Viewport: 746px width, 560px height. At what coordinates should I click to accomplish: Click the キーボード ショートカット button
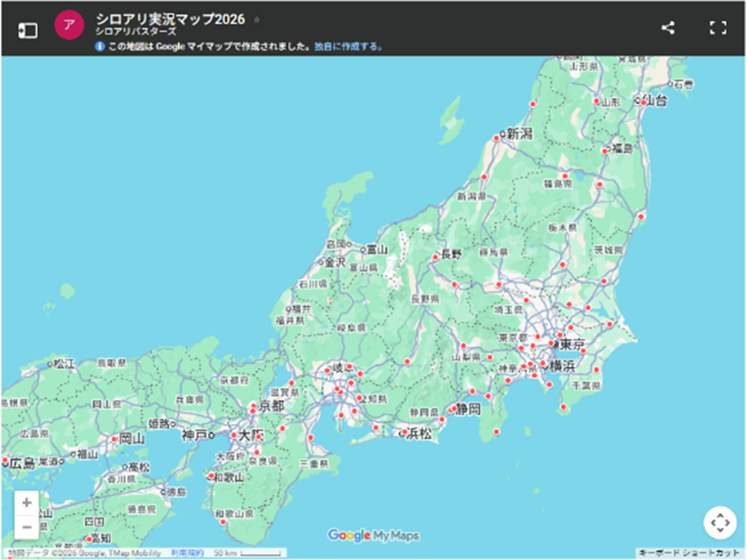pyautogui.click(x=689, y=553)
